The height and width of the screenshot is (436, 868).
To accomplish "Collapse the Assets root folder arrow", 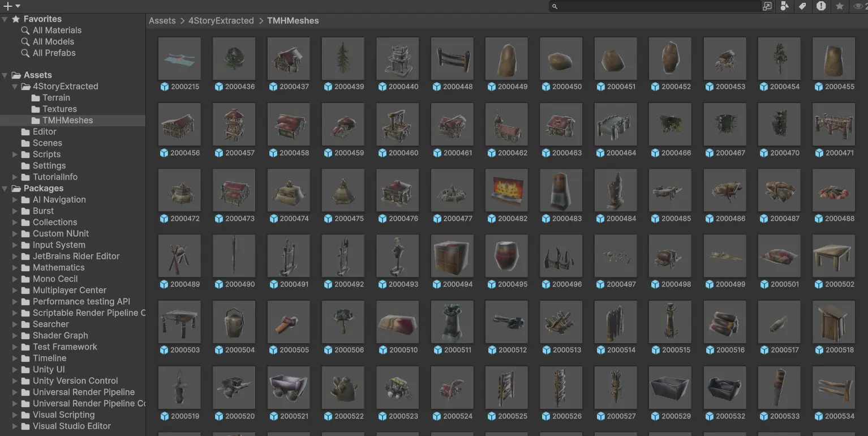I will point(5,75).
